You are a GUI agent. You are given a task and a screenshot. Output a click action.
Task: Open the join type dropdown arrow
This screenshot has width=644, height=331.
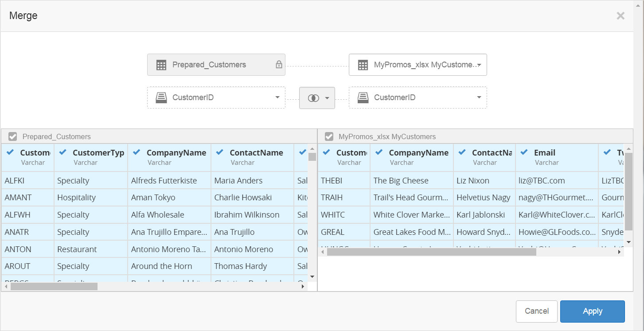(327, 98)
